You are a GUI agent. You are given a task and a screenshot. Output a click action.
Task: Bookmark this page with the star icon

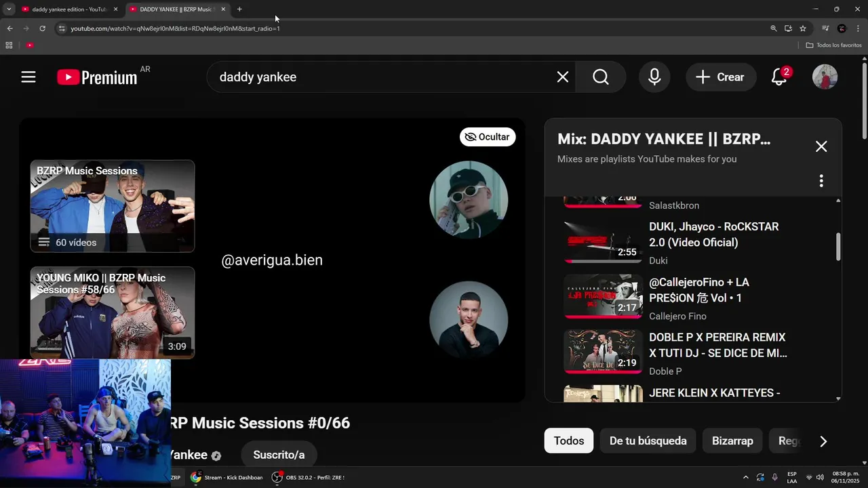(803, 28)
